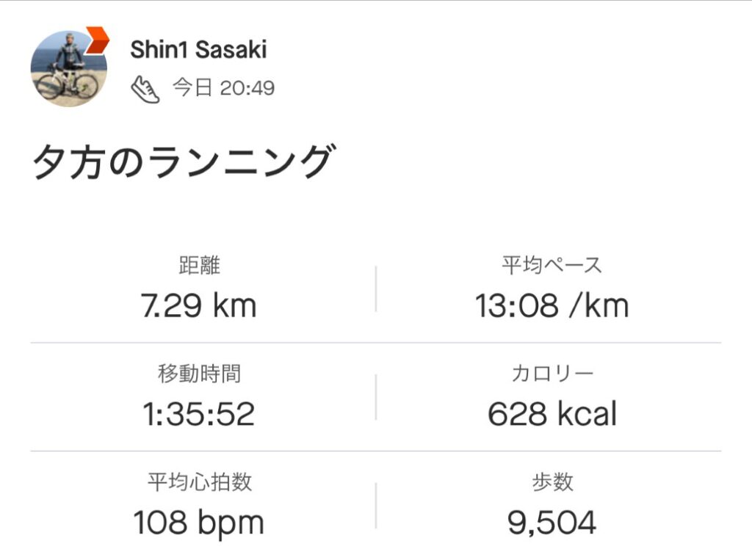
Task: Select the 距離 stat label
Action: 199,266
